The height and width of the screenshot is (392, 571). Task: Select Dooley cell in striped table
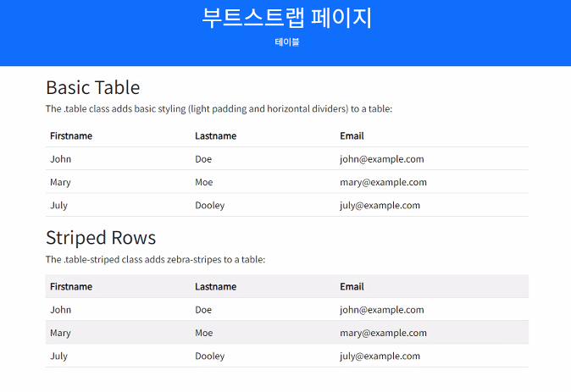point(210,356)
